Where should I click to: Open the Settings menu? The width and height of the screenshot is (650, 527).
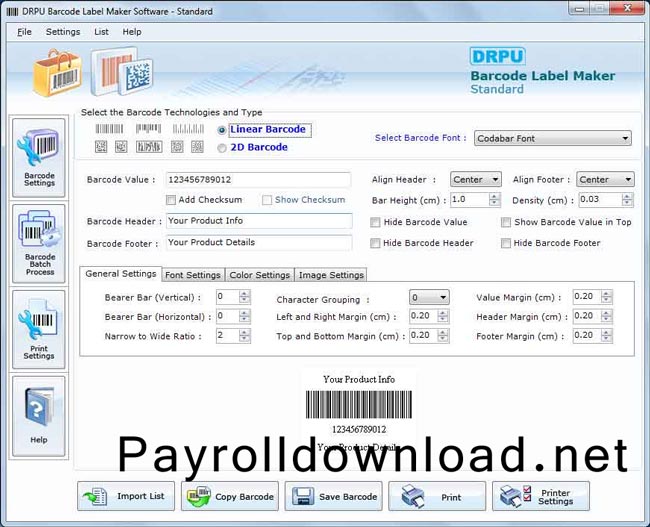tap(63, 32)
